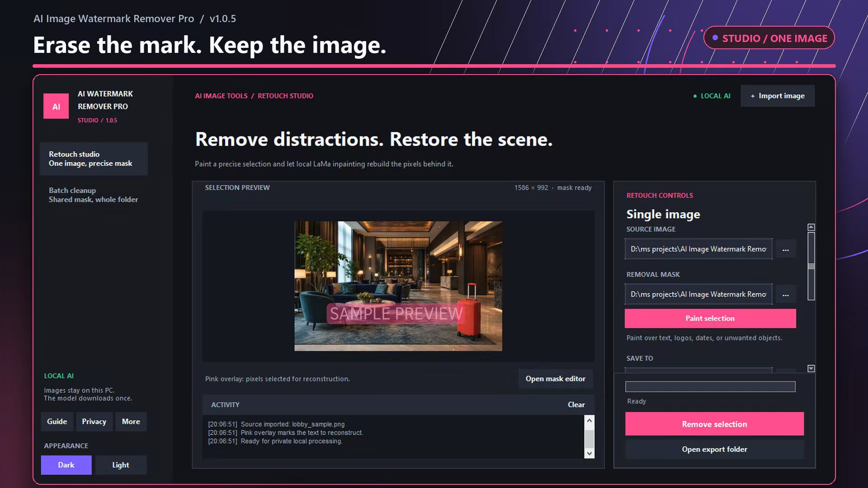The width and height of the screenshot is (868, 488).
Task: Switch appearance to Dark theme
Action: 66,465
